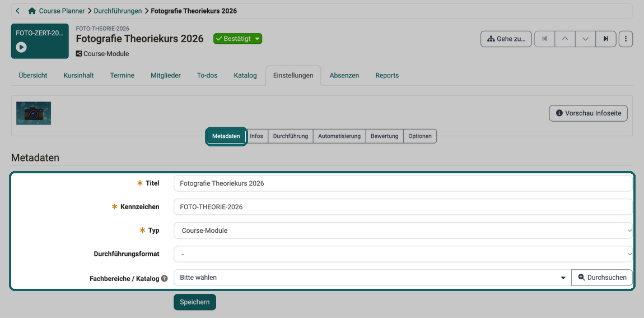Image resolution: width=644 pixels, height=318 pixels.
Task: Select the Optionen segment button
Action: [x=420, y=136]
